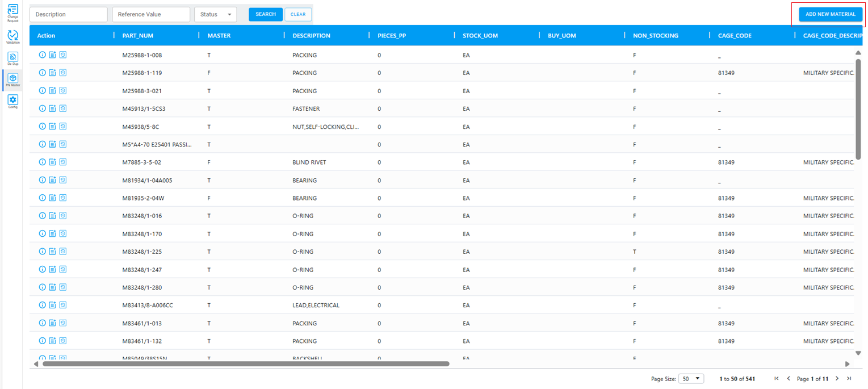The height and width of the screenshot is (389, 868).
Task: Sort by the CAGE_CODE column header
Action: 735,36
